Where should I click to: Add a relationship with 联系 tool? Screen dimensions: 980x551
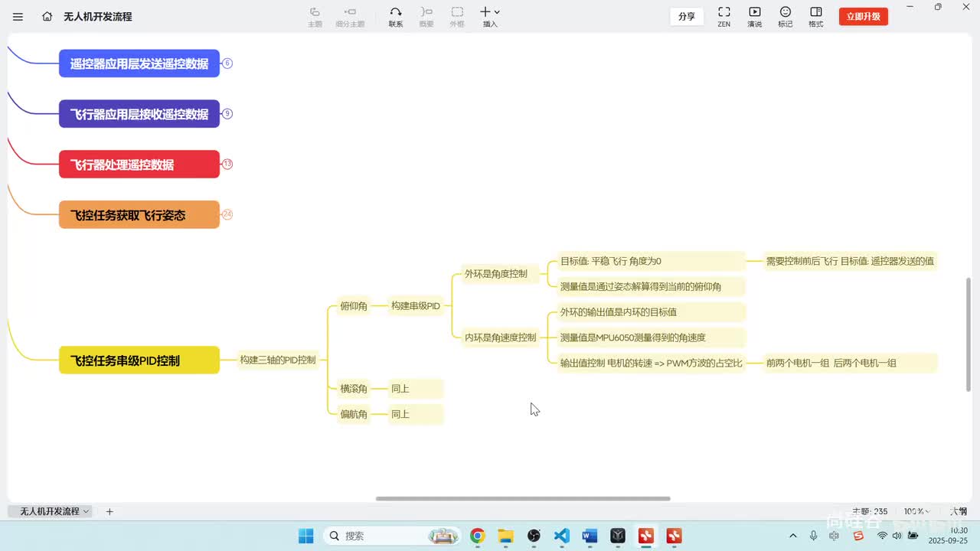point(395,16)
